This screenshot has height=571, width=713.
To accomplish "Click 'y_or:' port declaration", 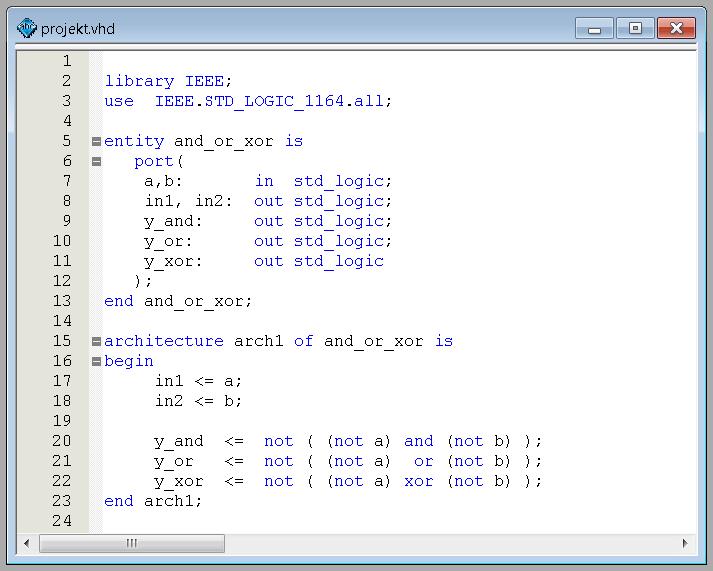I will [x=168, y=241].
